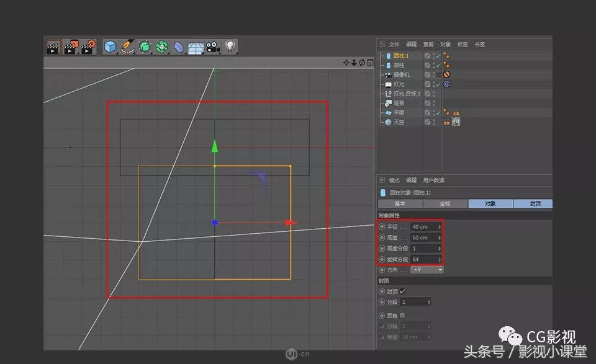Viewport: 596px width, 364px height.
Task: Switch to the 坐标 tab
Action: [445, 203]
